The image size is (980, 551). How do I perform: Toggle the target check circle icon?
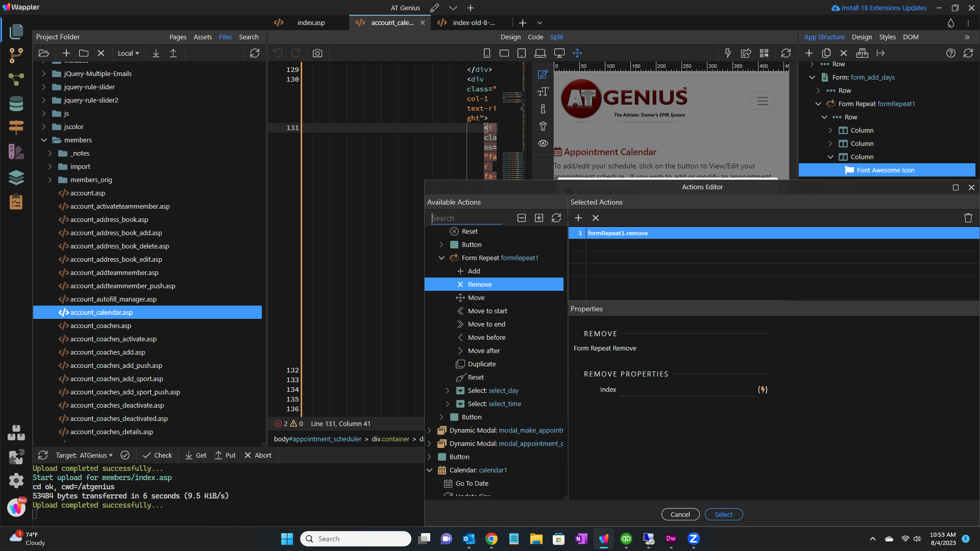[x=125, y=455]
